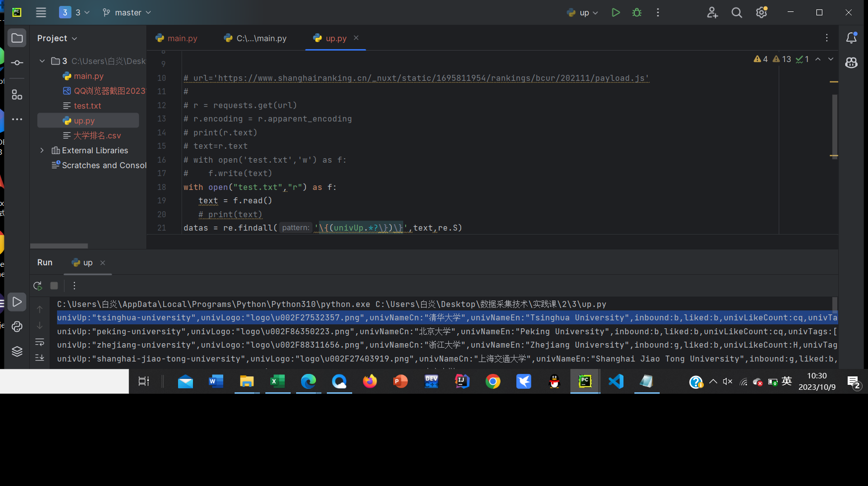Launch Google Chrome from the taskbar
This screenshot has width=868, height=486.
(493, 381)
